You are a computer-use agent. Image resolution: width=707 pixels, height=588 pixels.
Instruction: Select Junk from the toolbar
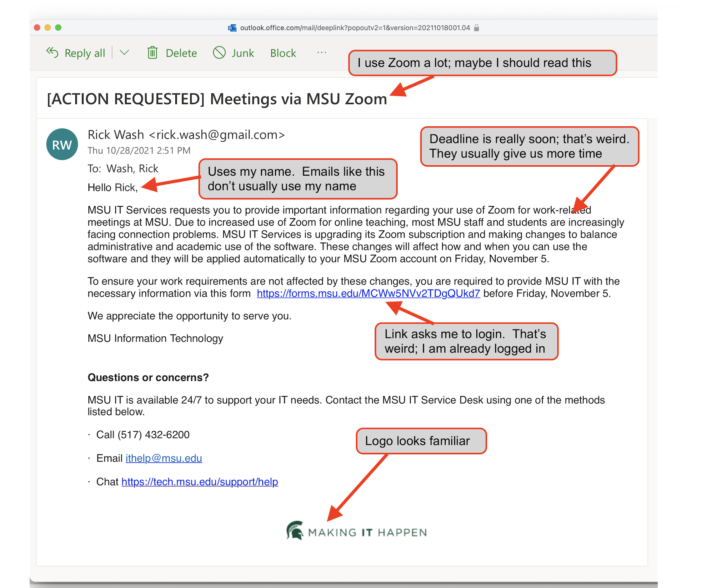[243, 53]
